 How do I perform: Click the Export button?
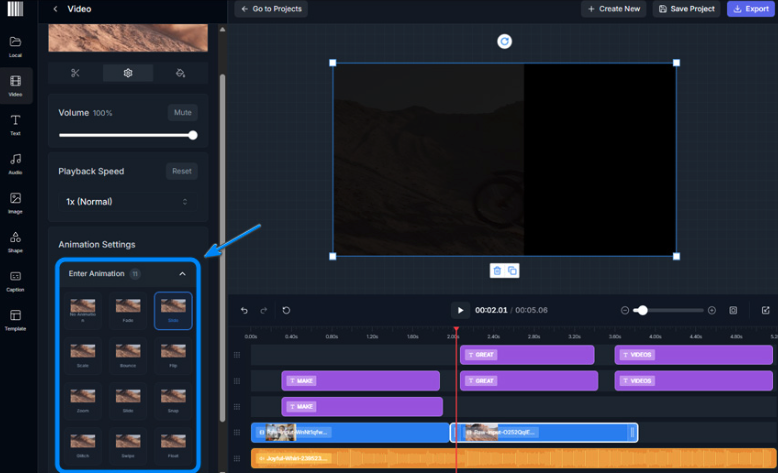tap(751, 9)
